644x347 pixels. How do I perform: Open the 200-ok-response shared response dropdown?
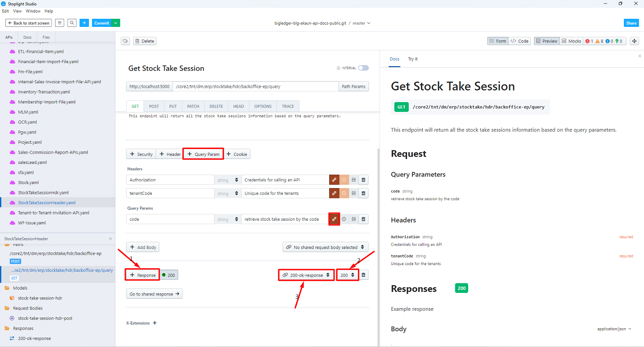pyautogui.click(x=306, y=275)
